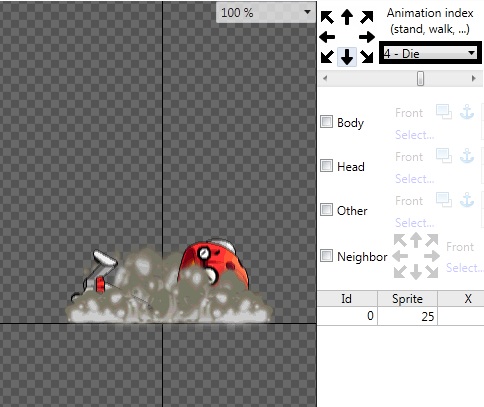Select the up-left diagonal direction arrow

click(x=327, y=17)
